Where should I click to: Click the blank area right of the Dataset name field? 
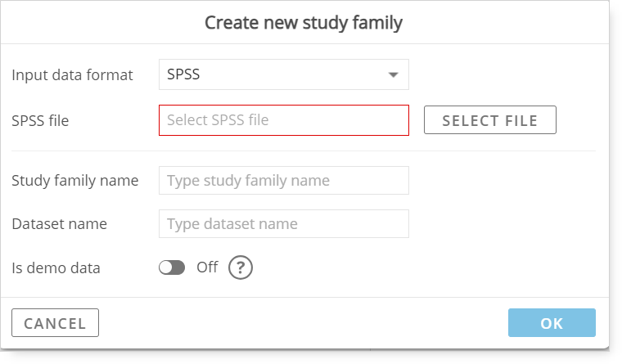(503, 224)
